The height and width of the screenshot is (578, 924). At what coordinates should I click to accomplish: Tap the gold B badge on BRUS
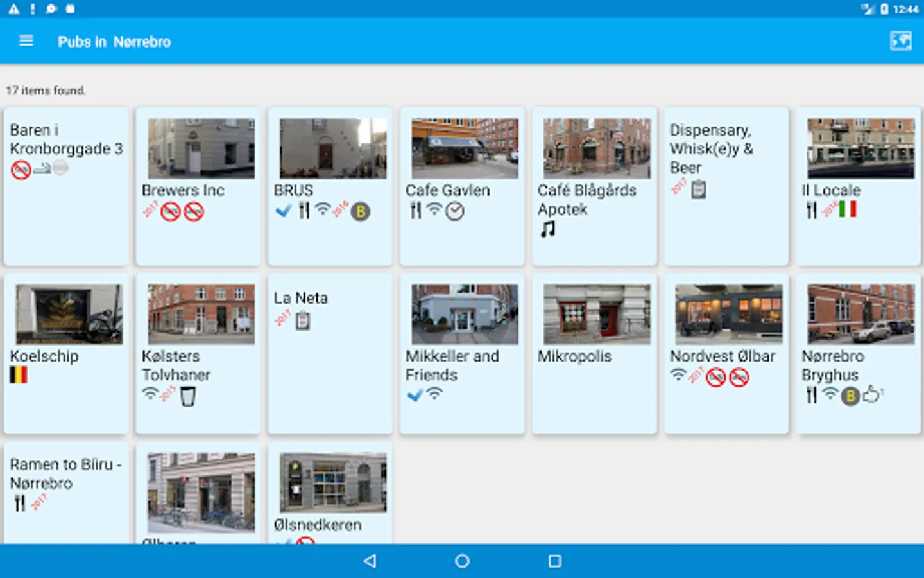[361, 211]
